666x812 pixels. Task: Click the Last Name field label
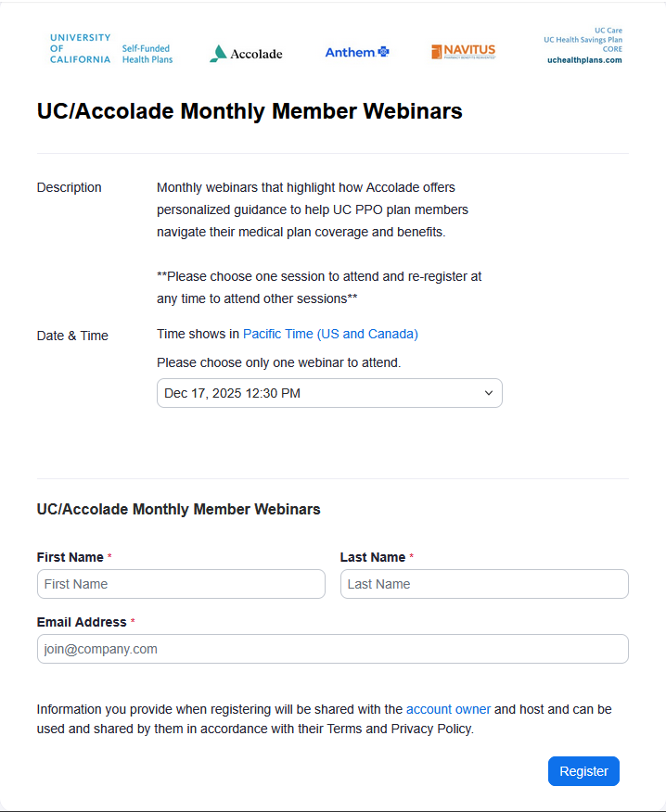click(373, 557)
